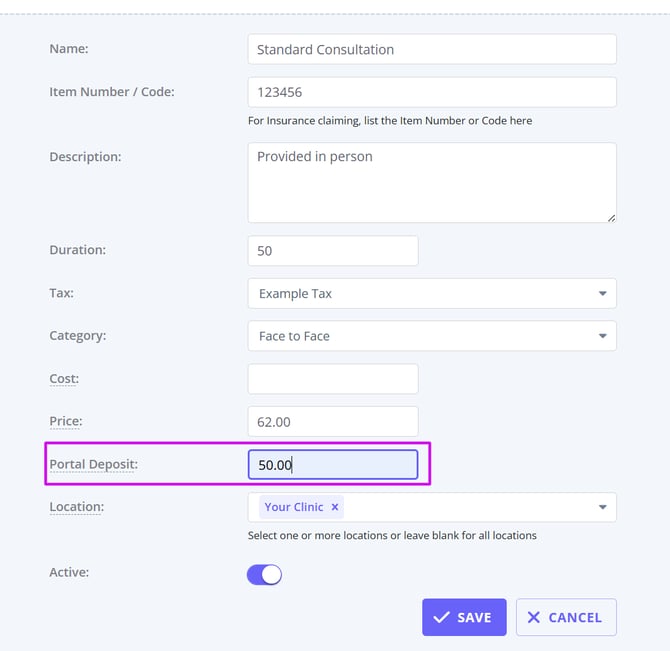Click the Location label

[77, 507]
